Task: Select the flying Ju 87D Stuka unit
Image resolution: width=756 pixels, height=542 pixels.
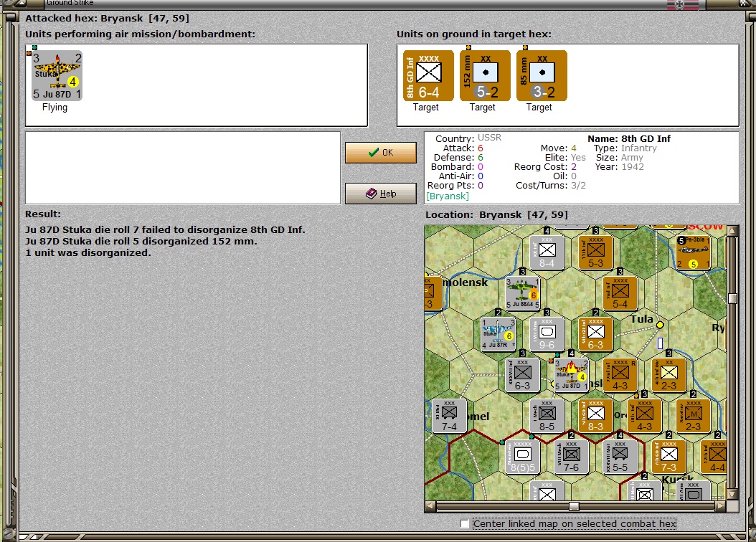Action: point(57,76)
